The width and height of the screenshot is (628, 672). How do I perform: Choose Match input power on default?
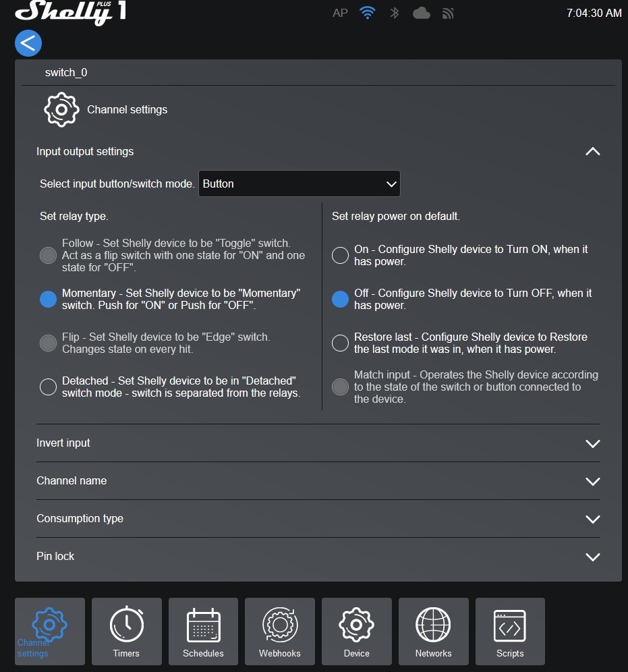click(340, 387)
